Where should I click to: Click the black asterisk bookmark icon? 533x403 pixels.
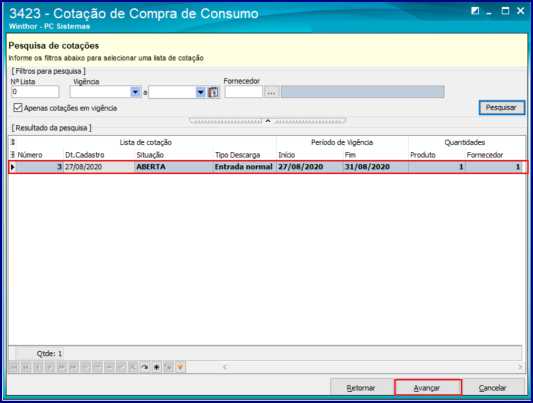156,367
